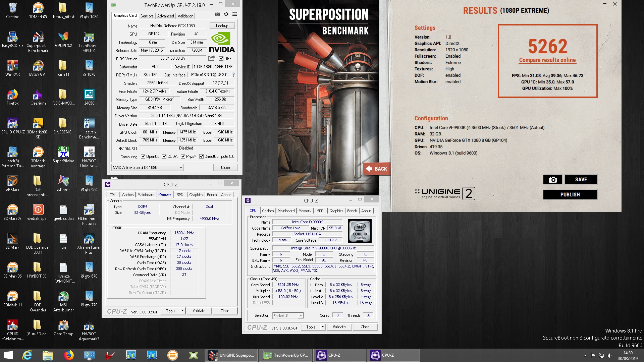Click Validate in CPU-Z CPU window
The width and height of the screenshot is (644, 362).
(x=339, y=327)
